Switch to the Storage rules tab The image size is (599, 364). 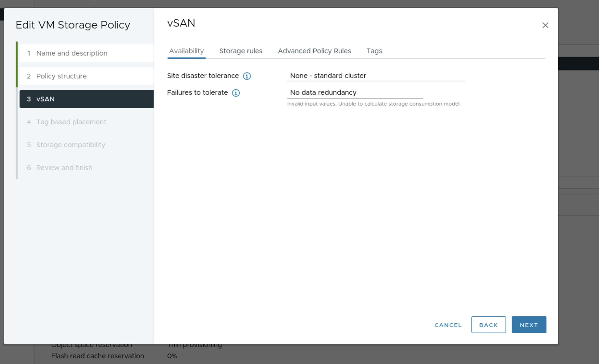click(x=240, y=51)
